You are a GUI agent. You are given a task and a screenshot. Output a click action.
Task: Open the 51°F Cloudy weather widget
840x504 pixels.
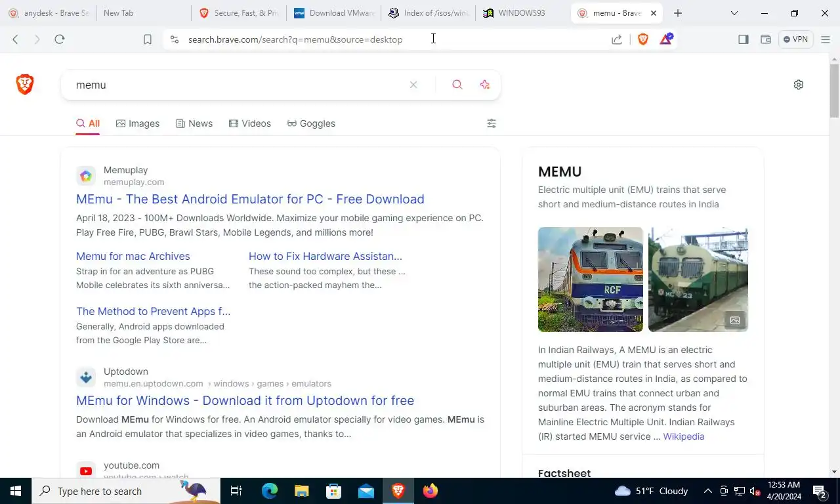point(652,491)
